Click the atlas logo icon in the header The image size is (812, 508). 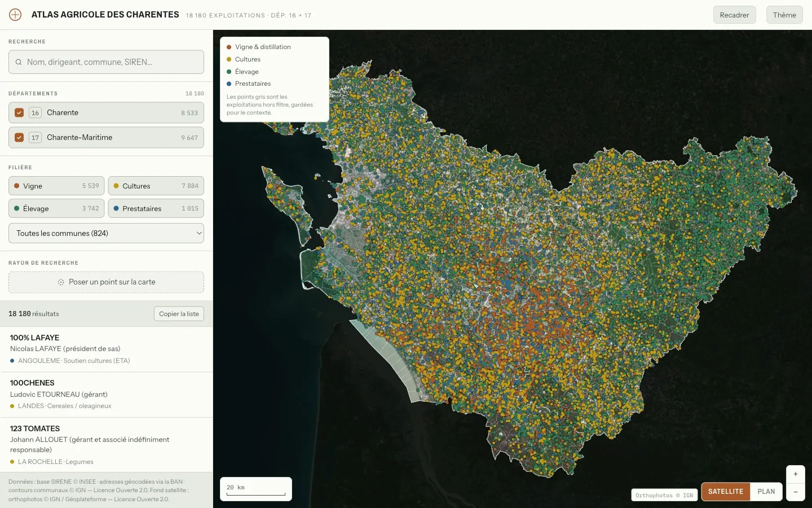click(x=15, y=15)
